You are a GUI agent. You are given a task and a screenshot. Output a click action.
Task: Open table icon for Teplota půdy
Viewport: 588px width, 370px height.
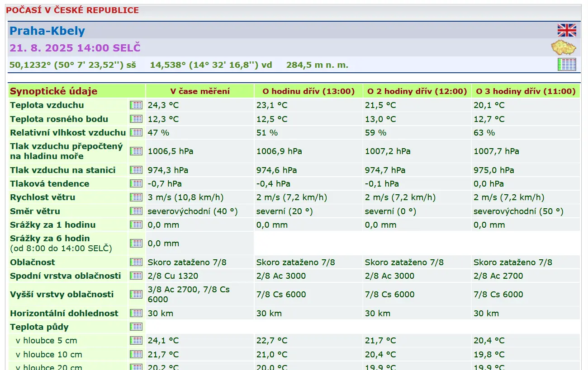(136, 327)
